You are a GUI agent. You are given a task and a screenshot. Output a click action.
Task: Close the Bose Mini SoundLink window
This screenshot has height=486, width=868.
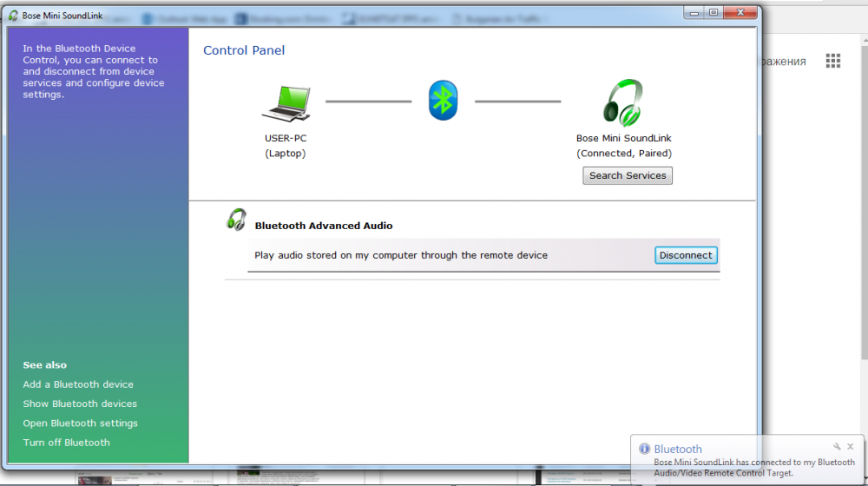pyautogui.click(x=740, y=13)
